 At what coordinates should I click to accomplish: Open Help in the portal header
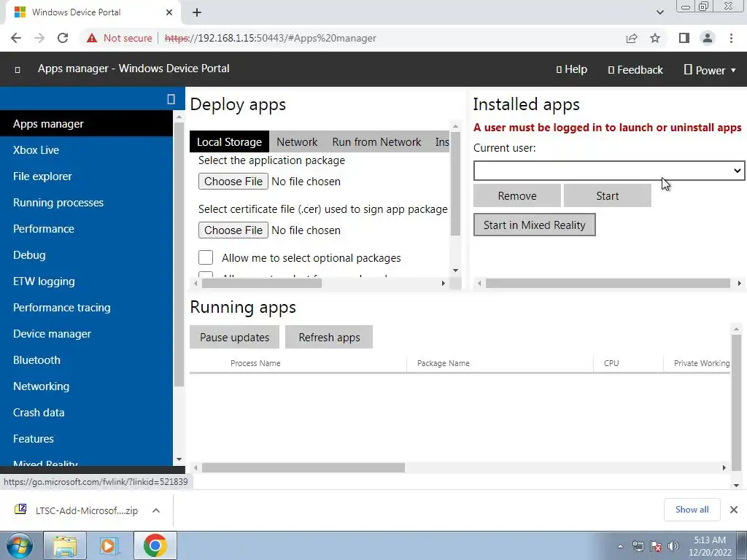tap(572, 69)
